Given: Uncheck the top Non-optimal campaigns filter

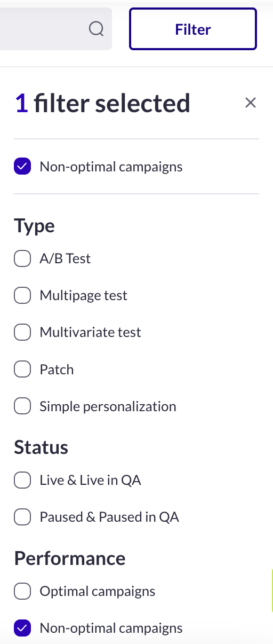Looking at the screenshot, I should pos(22,167).
